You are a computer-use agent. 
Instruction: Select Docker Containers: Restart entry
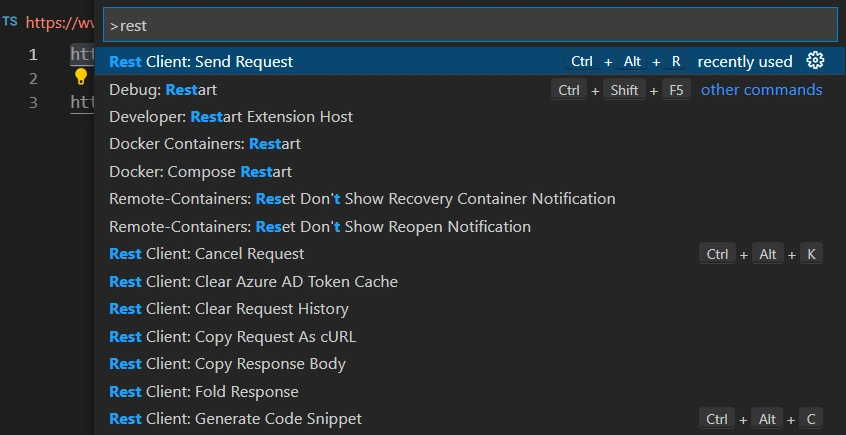click(x=468, y=144)
